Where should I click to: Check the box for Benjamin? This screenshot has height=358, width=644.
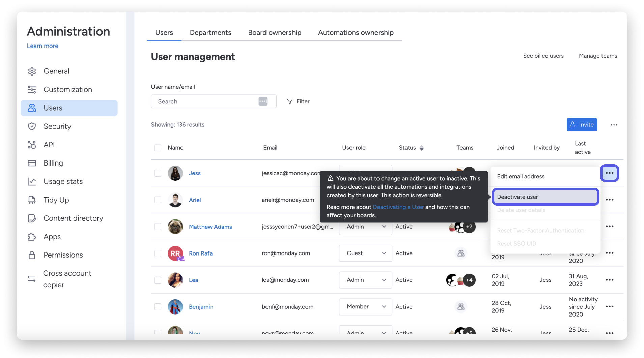158,306
